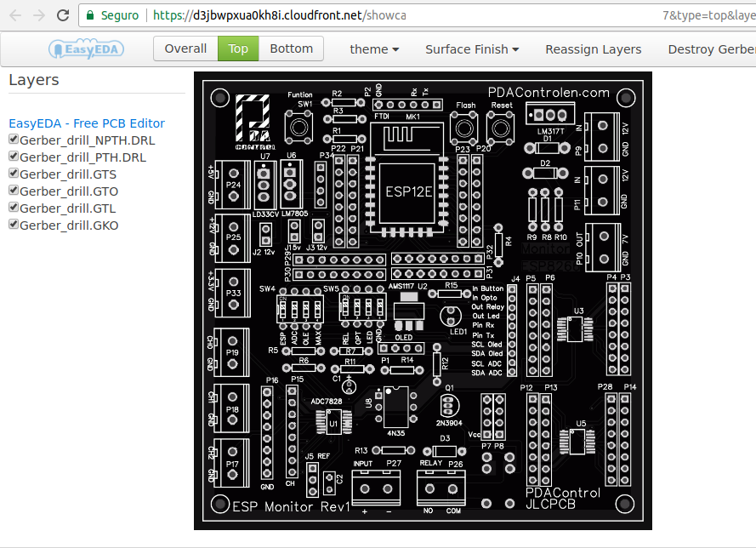Disable the Gerber_drill.GTL copper layer checkbox
The height and width of the screenshot is (548, 756).
14,207
